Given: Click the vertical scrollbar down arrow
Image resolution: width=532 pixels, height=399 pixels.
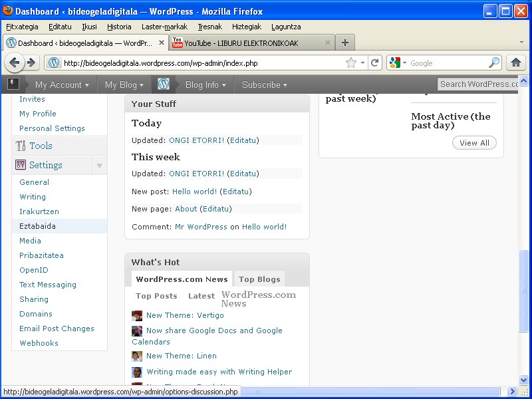Looking at the screenshot, I should click(523, 380).
